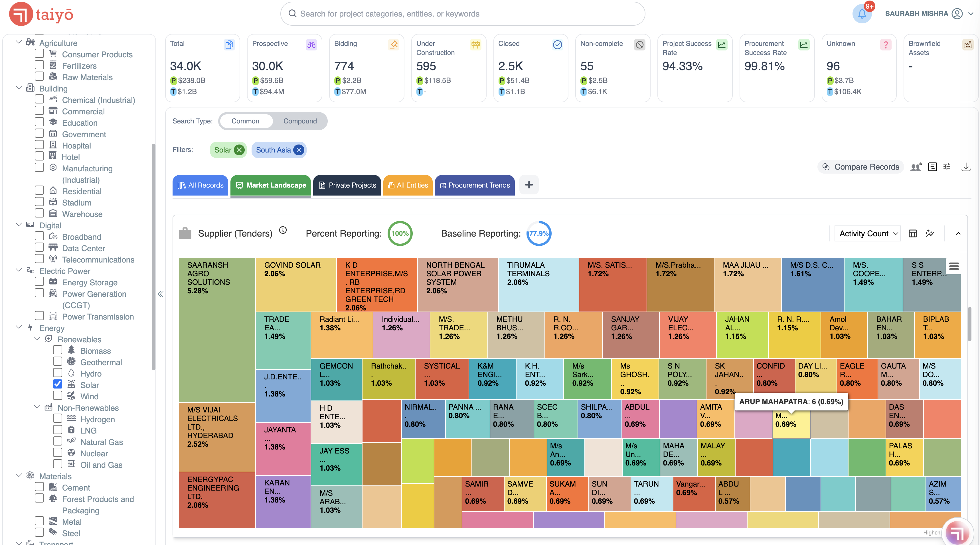Enable the Wind checkbox
The height and width of the screenshot is (545, 980).
[x=57, y=396]
